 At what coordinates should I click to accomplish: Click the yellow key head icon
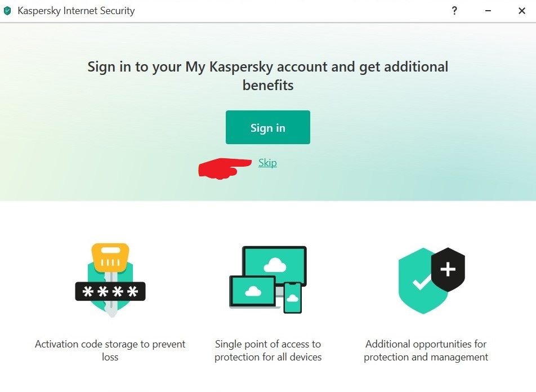click(x=110, y=256)
